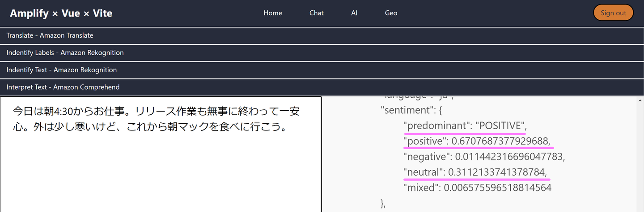Click the "mixed" score value line

[477, 188]
